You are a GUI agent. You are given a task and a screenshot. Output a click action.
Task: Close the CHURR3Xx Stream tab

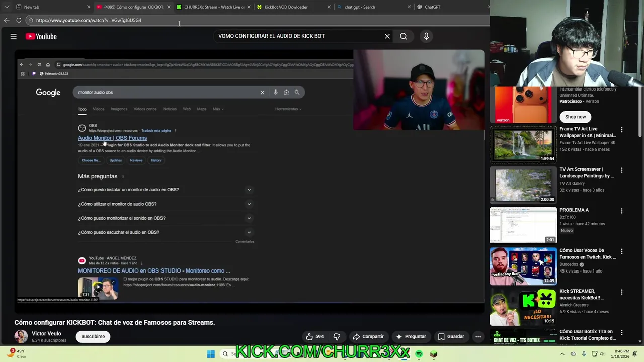[249, 7]
